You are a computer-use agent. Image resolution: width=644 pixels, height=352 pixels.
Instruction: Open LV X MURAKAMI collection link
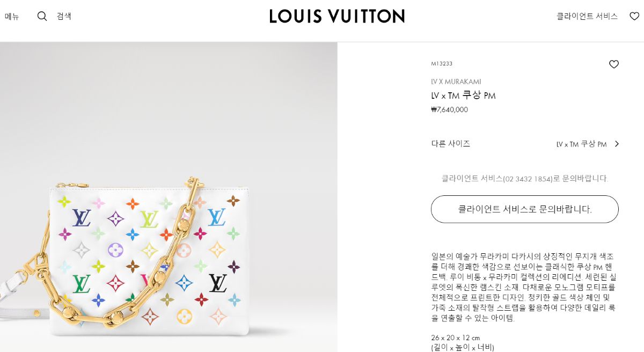(456, 82)
